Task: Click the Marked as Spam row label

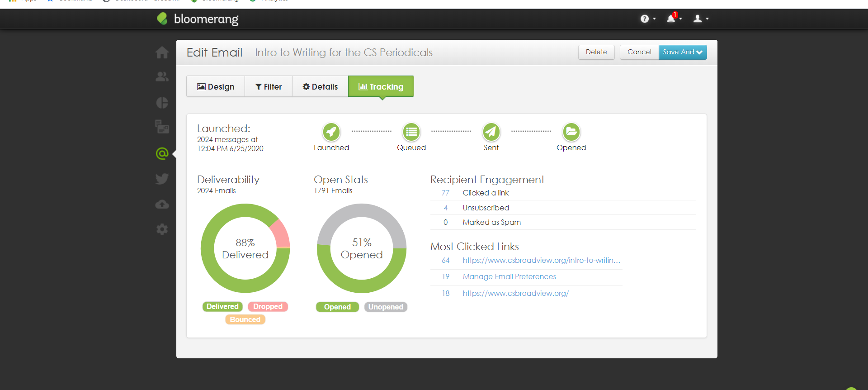Action: [x=491, y=222]
